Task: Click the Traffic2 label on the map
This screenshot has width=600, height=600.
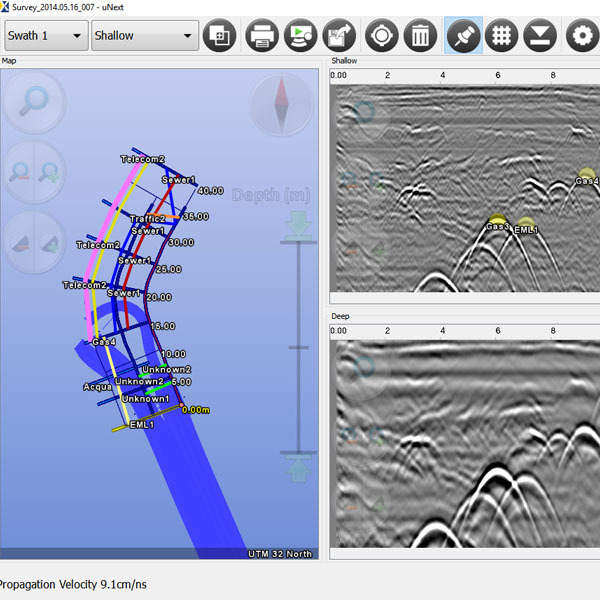Action: [x=148, y=218]
